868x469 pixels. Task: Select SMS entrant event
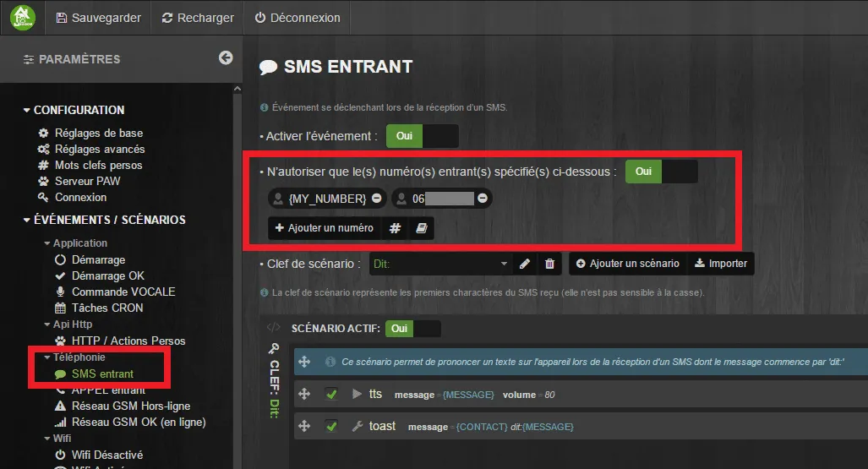point(95,374)
